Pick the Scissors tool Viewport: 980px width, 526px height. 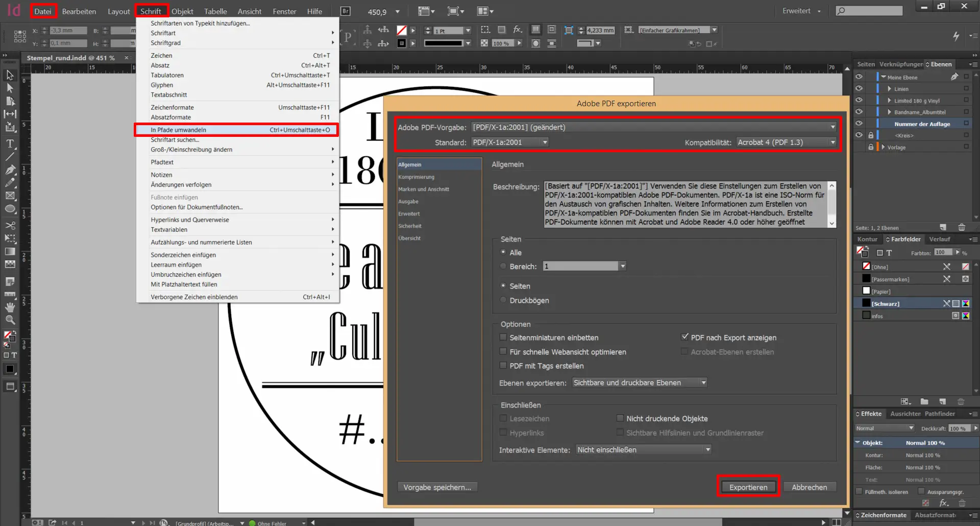click(x=10, y=225)
